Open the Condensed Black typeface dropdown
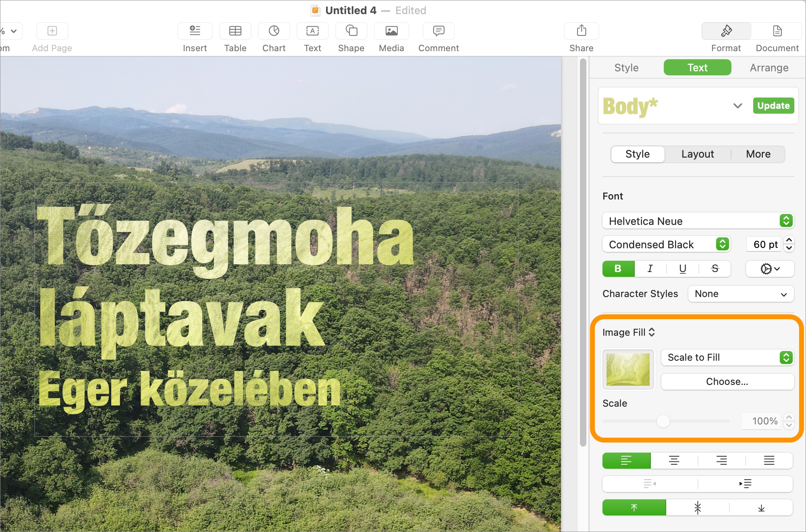 [666, 244]
